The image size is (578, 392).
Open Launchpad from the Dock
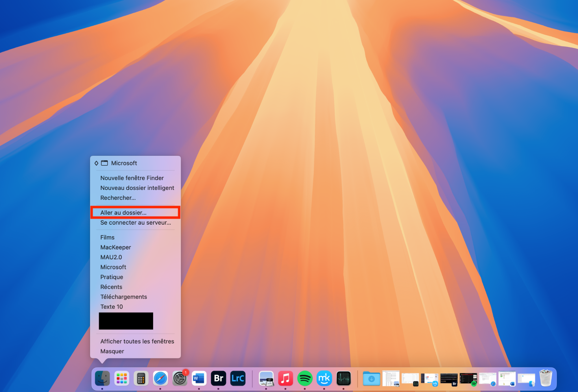pyautogui.click(x=122, y=378)
